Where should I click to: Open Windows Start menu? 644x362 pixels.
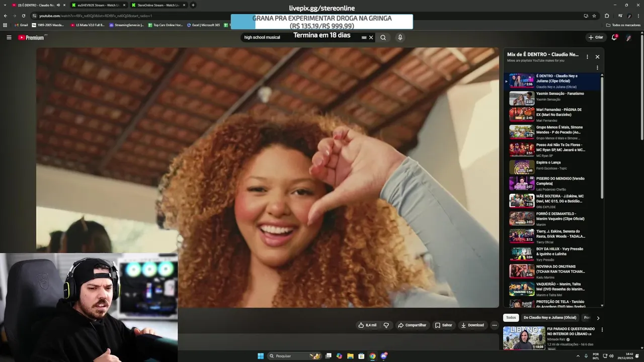(x=261, y=356)
